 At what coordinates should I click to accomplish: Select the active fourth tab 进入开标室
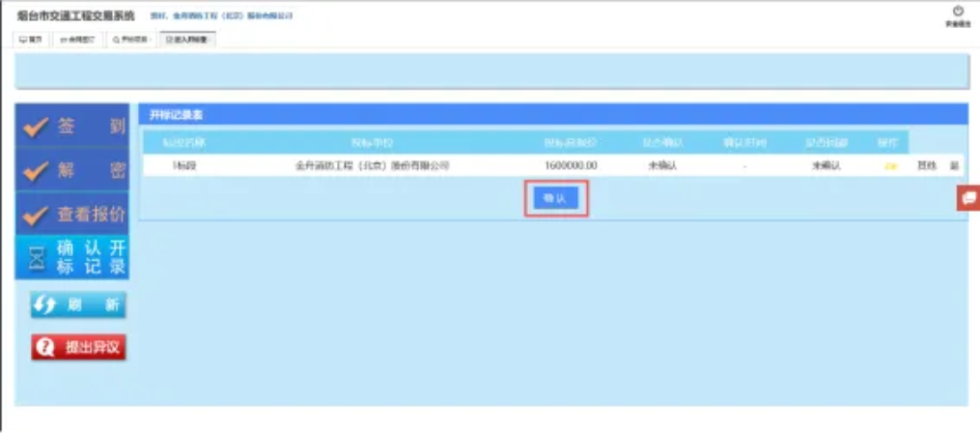(x=186, y=40)
